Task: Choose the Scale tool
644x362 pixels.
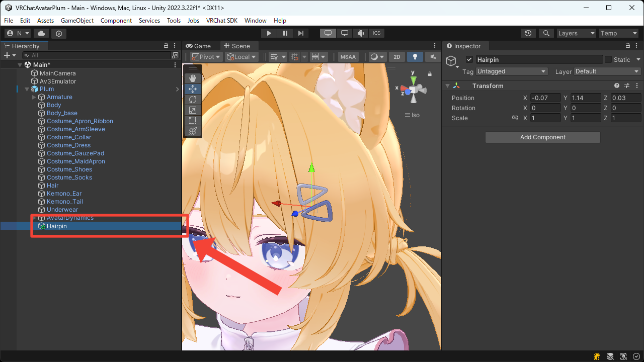Action: point(193,110)
